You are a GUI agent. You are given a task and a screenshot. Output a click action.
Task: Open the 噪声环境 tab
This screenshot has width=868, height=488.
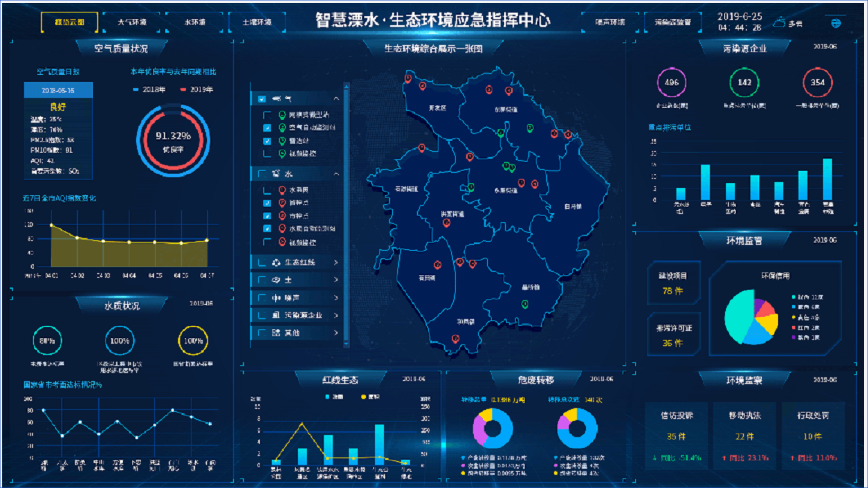610,22
